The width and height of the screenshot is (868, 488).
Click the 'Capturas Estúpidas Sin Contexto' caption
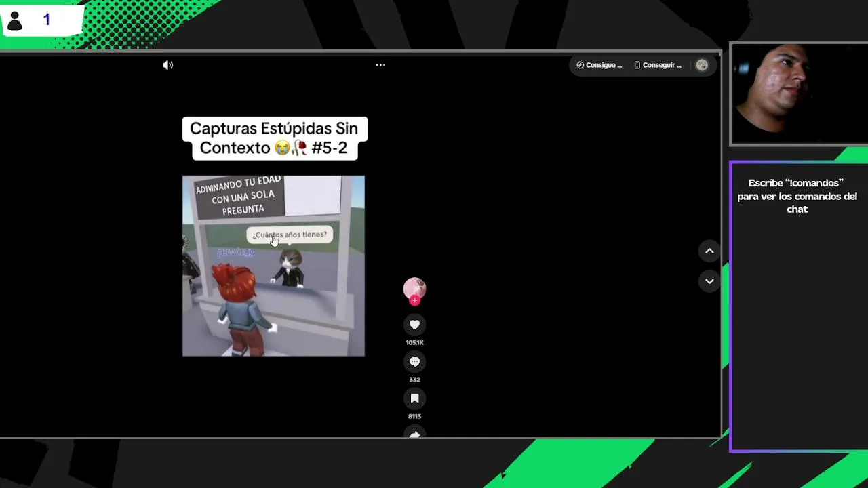(275, 138)
